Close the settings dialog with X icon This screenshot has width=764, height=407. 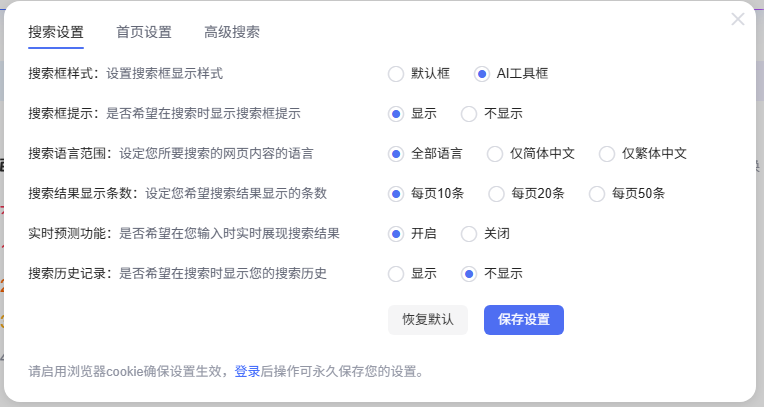738,19
